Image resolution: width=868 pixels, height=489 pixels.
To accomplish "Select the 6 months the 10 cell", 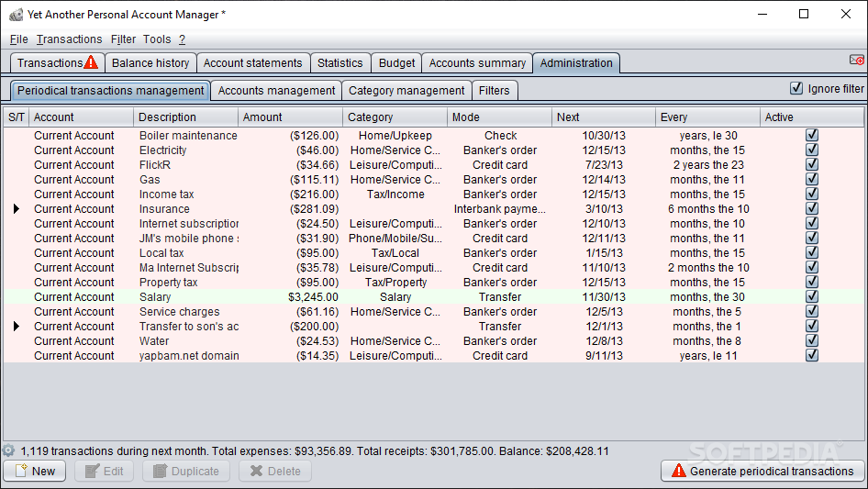I will 708,209.
